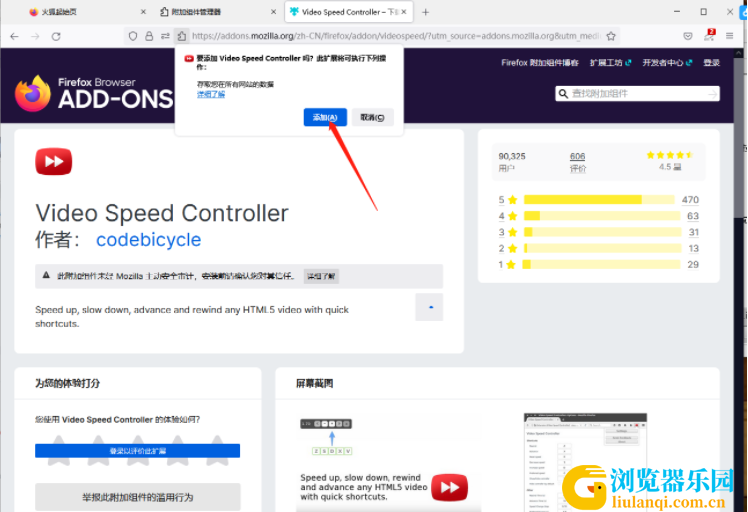Click the address bar URL field

[x=396, y=36]
